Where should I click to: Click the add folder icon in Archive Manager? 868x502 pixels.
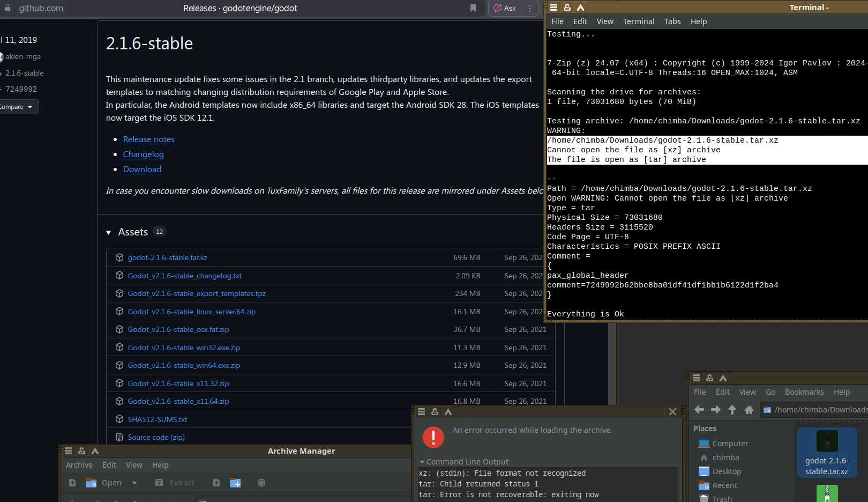pos(235,483)
